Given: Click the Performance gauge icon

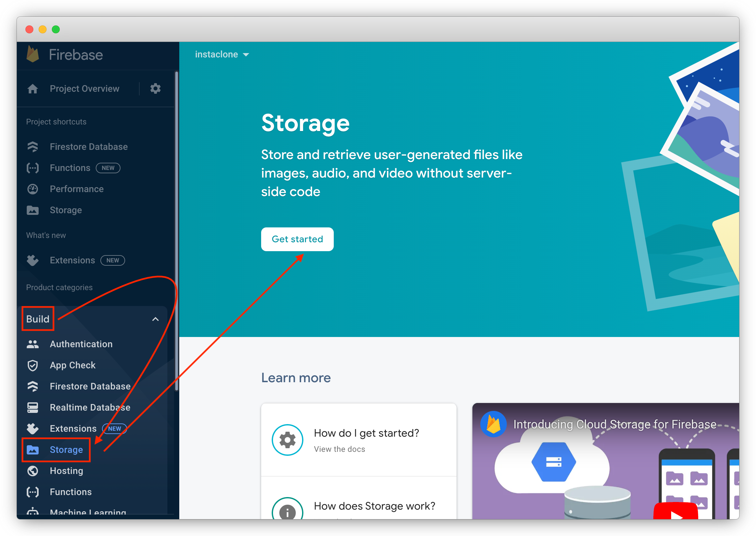Looking at the screenshot, I should [x=33, y=189].
